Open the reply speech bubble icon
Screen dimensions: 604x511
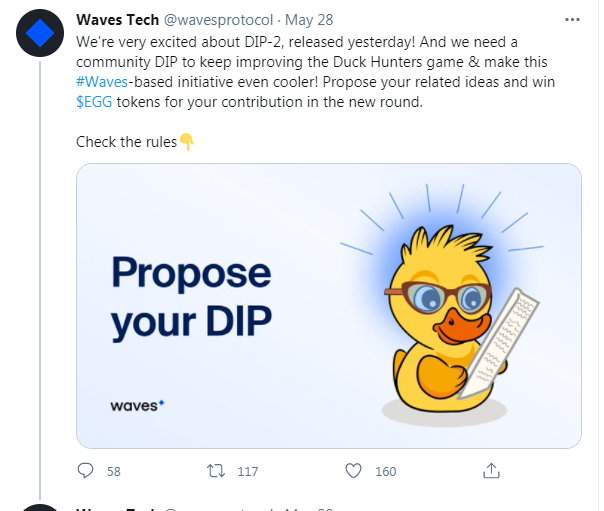[85, 471]
